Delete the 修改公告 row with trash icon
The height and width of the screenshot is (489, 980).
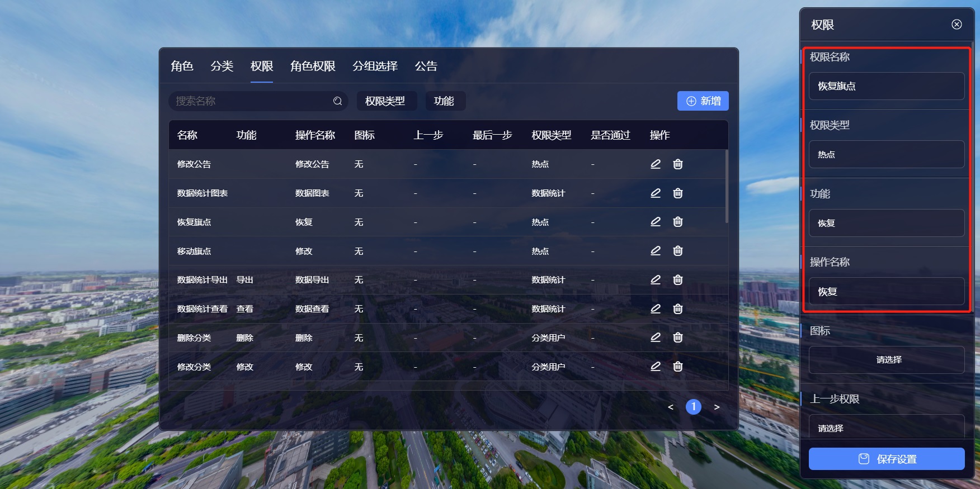coord(678,164)
